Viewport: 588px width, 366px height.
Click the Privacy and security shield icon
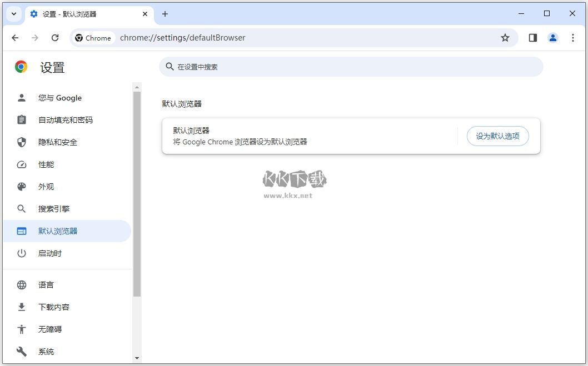point(21,142)
